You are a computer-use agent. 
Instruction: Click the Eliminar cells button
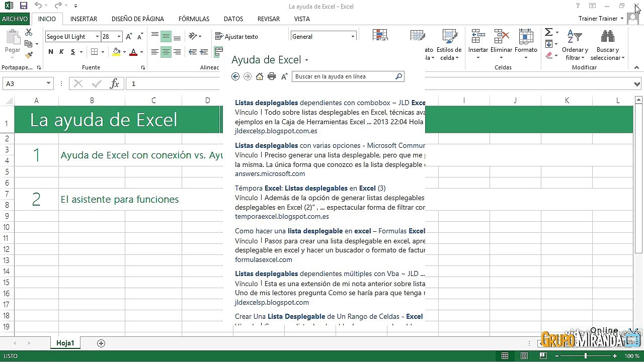point(501,45)
